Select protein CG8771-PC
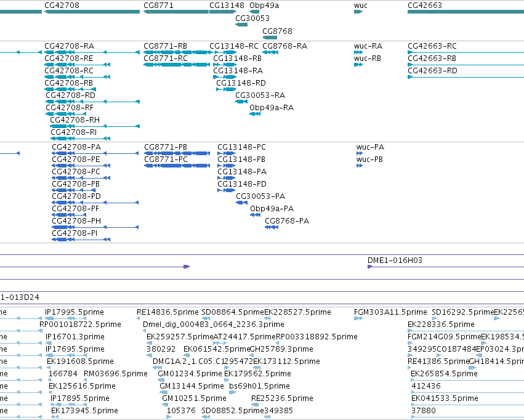The height and width of the screenshot is (420, 524). [x=166, y=160]
